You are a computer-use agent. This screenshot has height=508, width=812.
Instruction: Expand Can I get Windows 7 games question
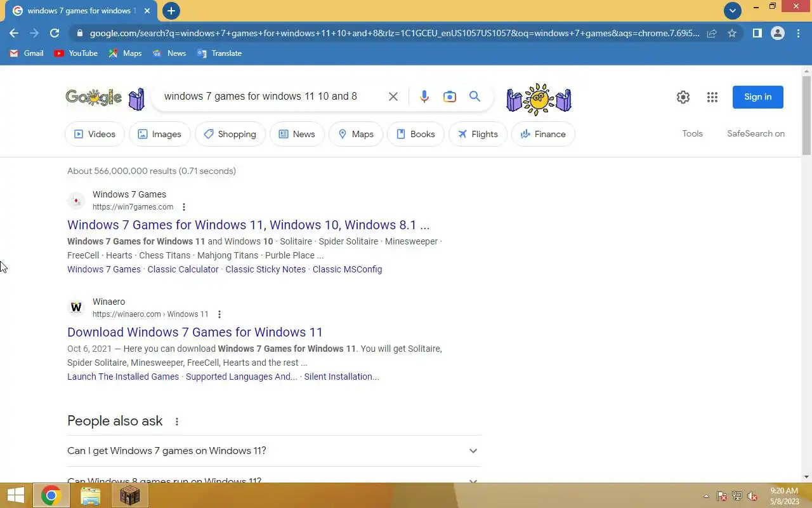point(274,451)
